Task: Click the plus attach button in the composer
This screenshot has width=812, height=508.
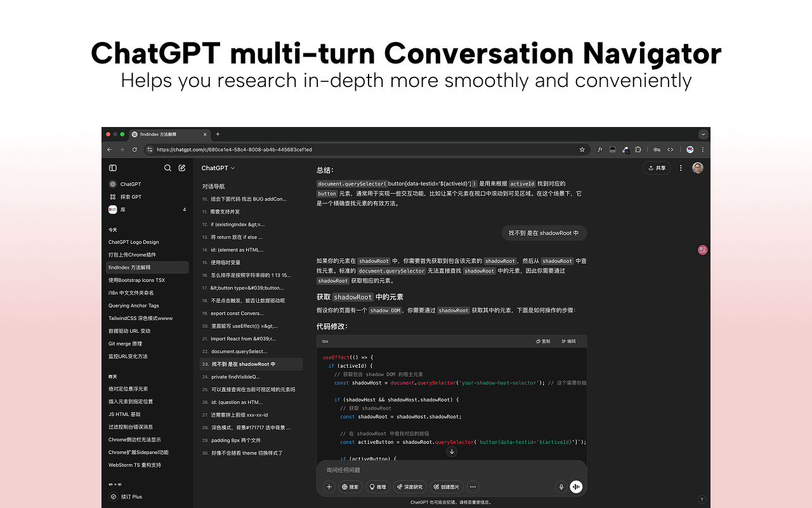Action: (x=329, y=487)
